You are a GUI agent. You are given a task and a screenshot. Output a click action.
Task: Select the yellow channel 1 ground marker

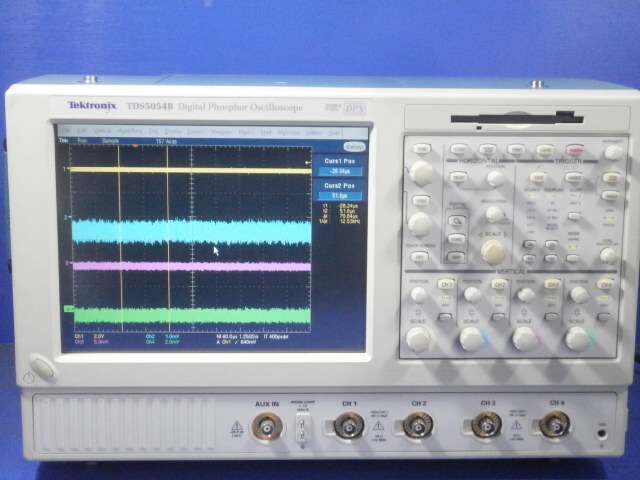pyautogui.click(x=65, y=168)
